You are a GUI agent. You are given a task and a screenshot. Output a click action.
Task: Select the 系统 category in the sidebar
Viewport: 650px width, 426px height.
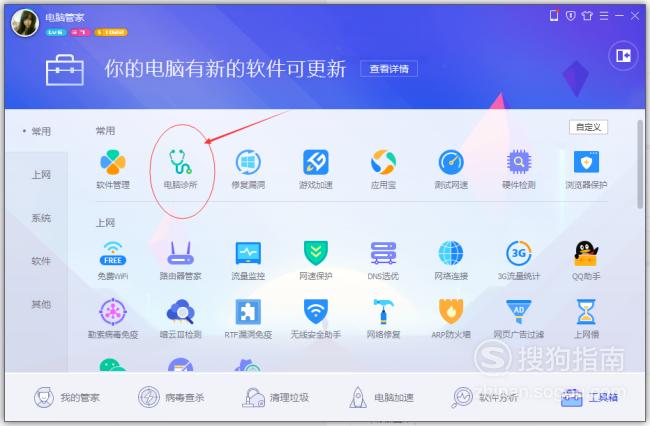tap(41, 218)
